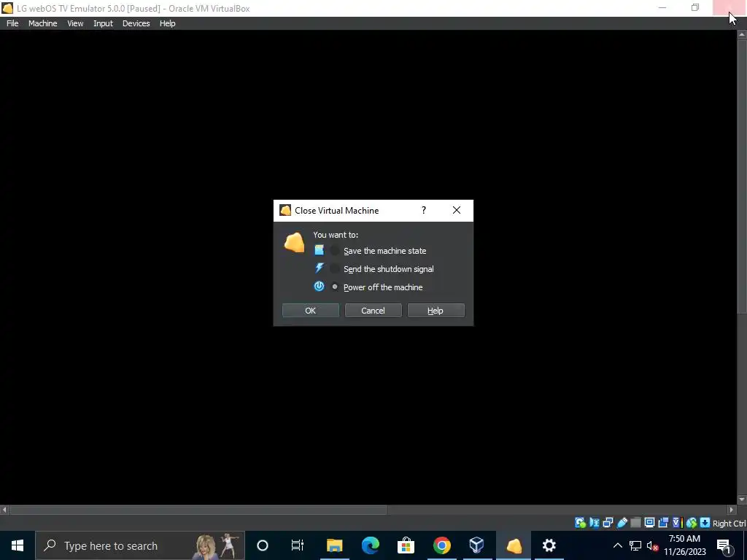Click the Right Ctrl host key label

(729, 524)
